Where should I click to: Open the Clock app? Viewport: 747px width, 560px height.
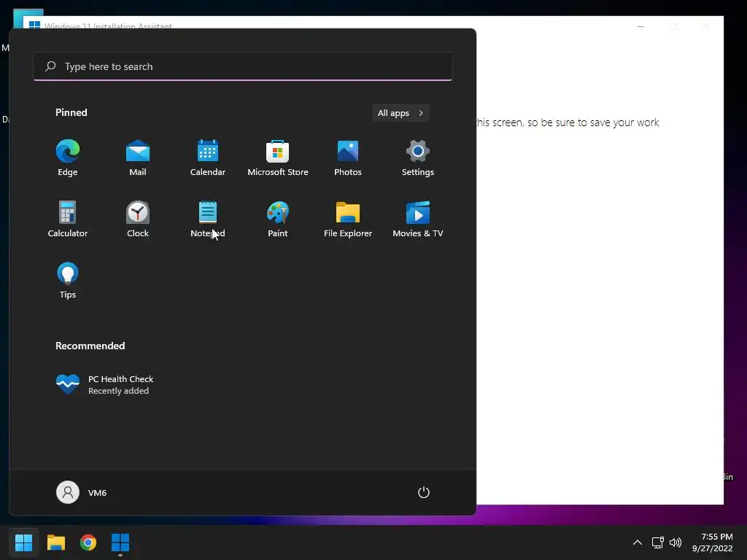tap(138, 219)
